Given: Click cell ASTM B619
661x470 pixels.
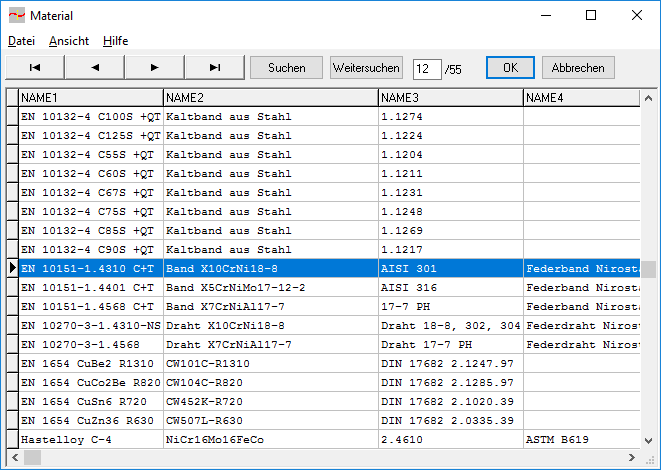Looking at the screenshot, I should tap(581, 439).
